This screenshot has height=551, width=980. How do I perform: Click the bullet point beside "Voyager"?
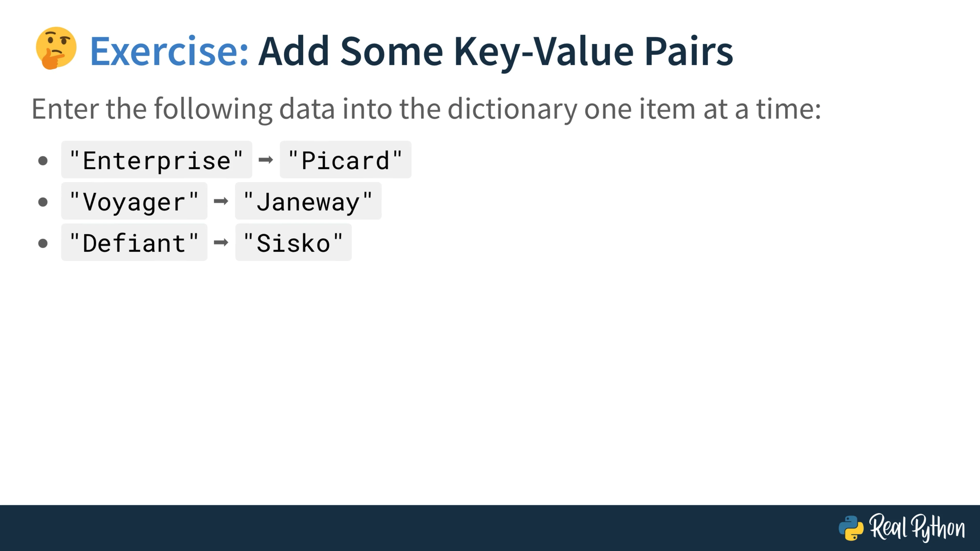coord(43,202)
